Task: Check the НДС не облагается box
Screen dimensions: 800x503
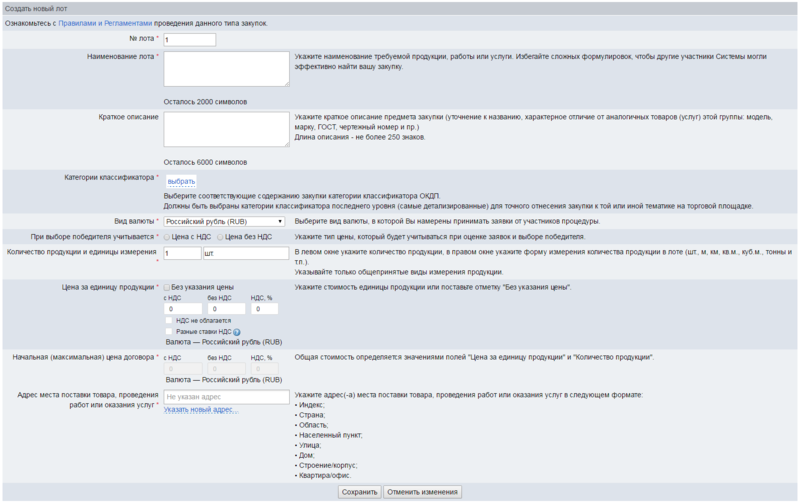Action: pos(168,320)
